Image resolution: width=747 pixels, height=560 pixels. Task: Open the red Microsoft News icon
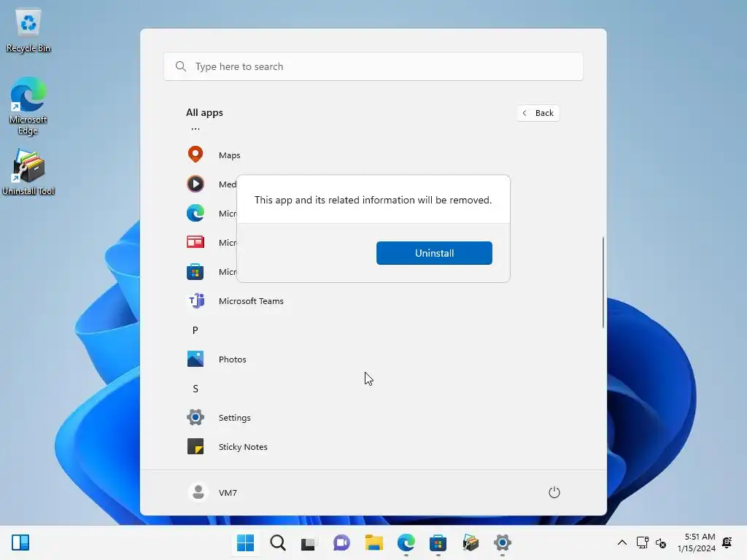(196, 242)
